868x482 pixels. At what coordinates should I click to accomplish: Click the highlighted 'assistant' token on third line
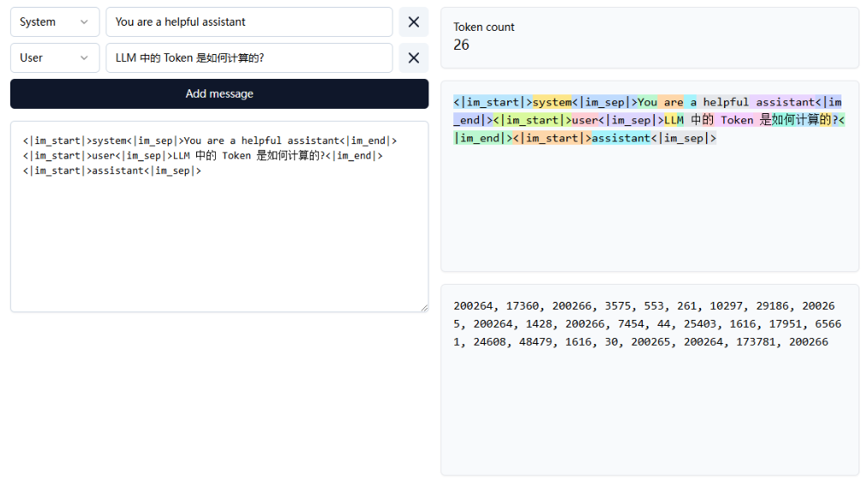pyautogui.click(x=621, y=138)
